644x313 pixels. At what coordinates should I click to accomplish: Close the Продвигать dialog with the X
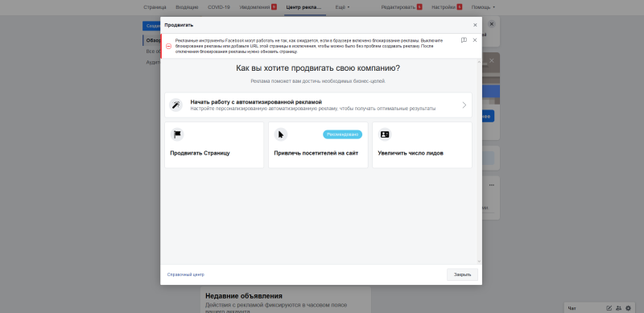pyautogui.click(x=475, y=25)
